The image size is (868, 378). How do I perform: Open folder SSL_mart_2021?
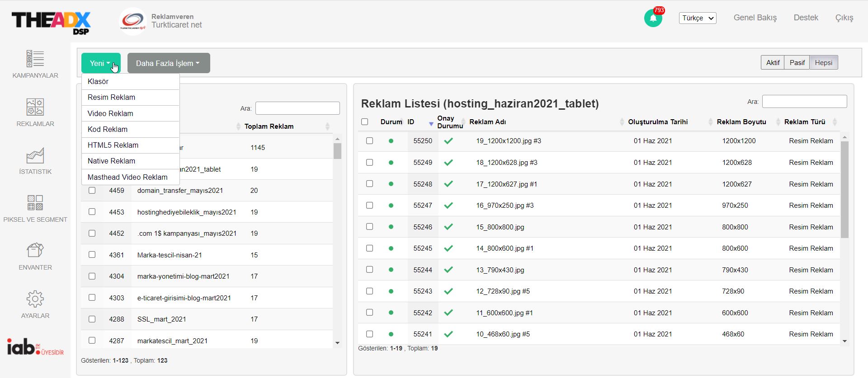[x=161, y=319]
